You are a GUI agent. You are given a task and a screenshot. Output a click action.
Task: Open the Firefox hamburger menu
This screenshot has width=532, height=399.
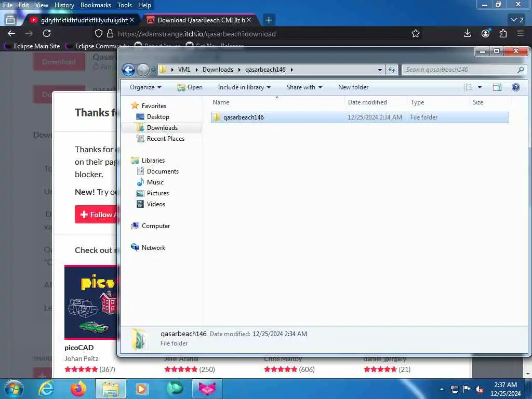[521, 34]
